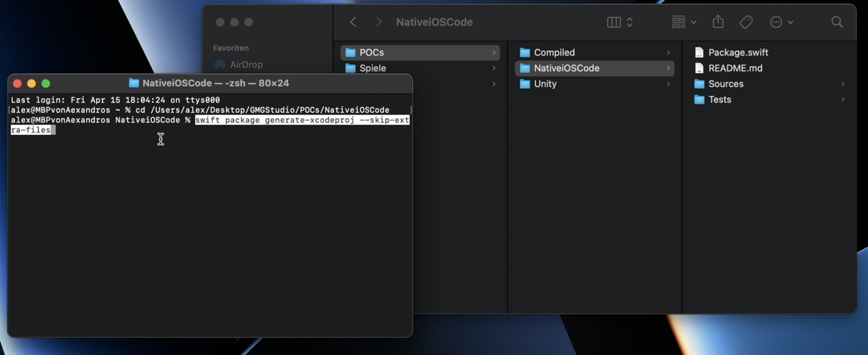Click the Package.swift document icon
Image resolution: width=868 pixels, height=355 pixels.
tap(699, 52)
